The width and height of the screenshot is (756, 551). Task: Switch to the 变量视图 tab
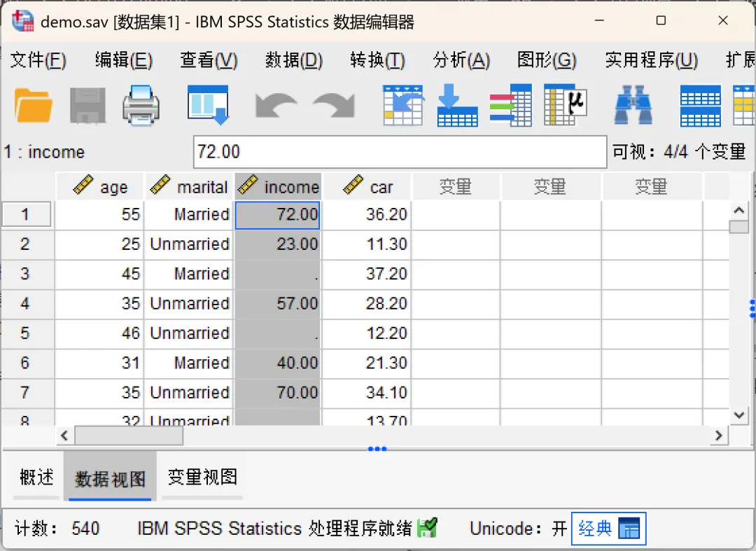click(x=202, y=477)
